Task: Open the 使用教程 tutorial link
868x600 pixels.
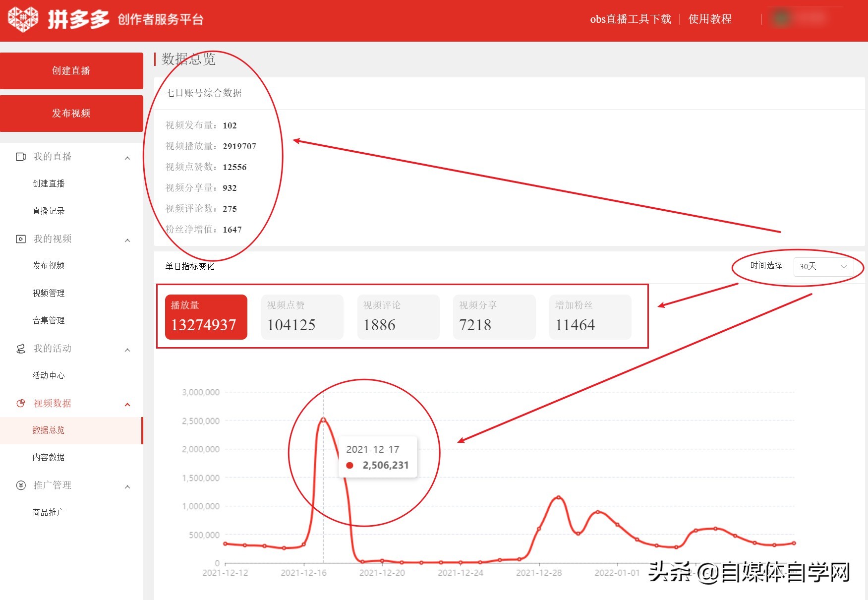Action: coord(709,19)
